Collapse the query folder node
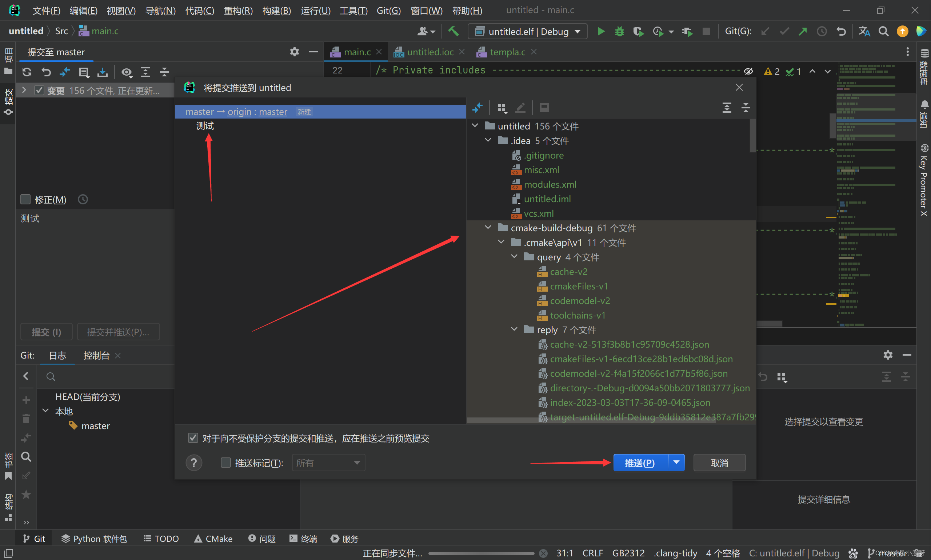This screenshot has height=560, width=931. coord(514,257)
